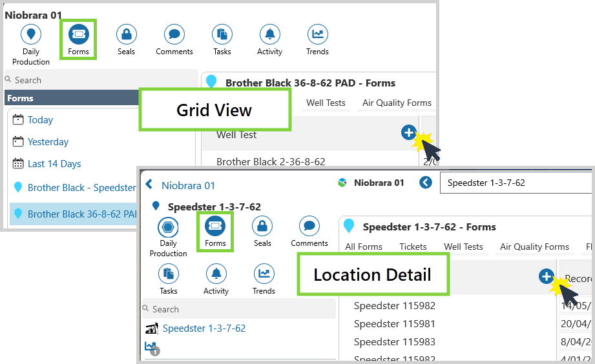Select Last 14 Days filter

coord(54,164)
